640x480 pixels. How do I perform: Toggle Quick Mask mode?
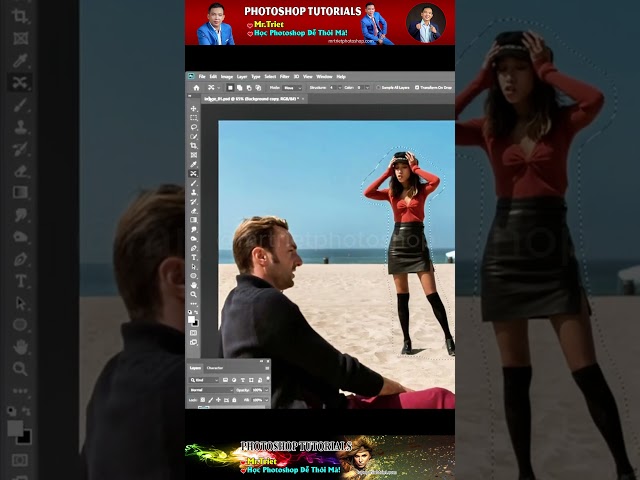click(x=193, y=333)
